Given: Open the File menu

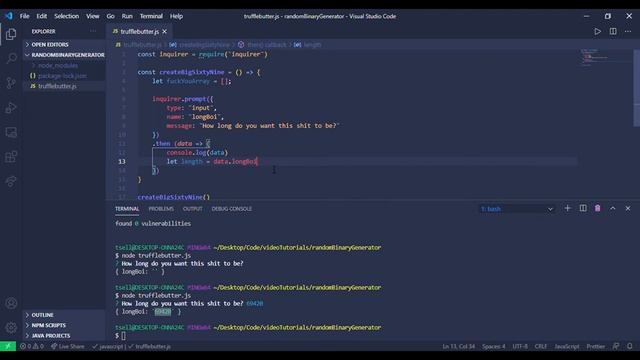Looking at the screenshot, I should (x=24, y=16).
